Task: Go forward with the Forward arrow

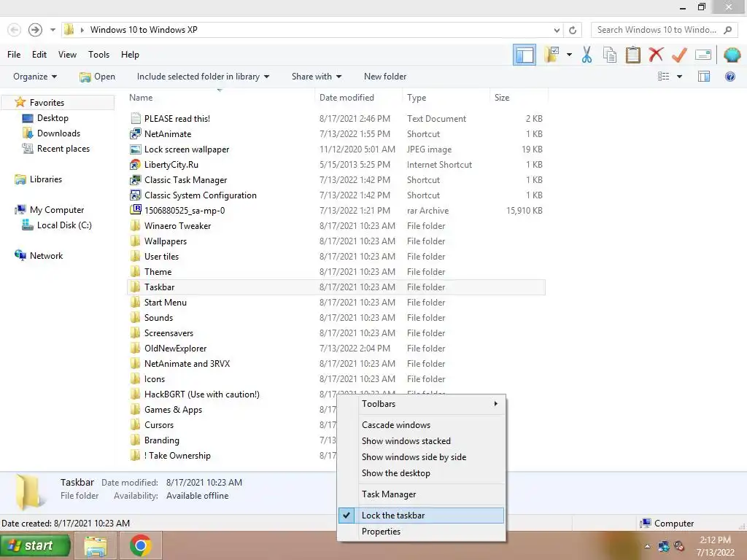Action: point(35,30)
